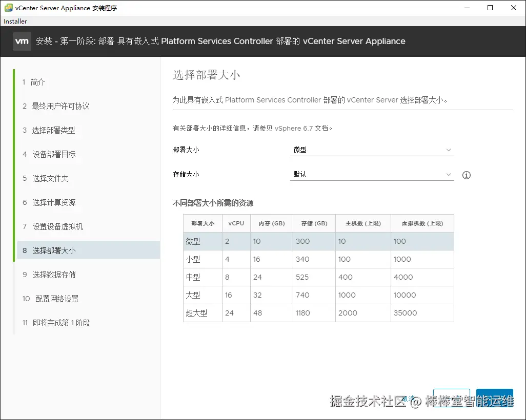Select the 超大型 row in the table
Screen dimensions: 526x420
[x=318, y=313]
